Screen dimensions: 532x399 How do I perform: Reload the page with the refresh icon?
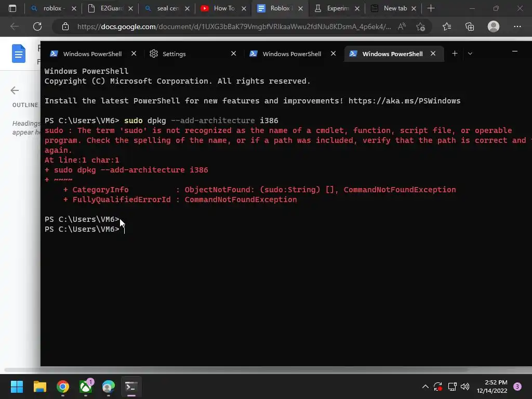pyautogui.click(x=37, y=26)
